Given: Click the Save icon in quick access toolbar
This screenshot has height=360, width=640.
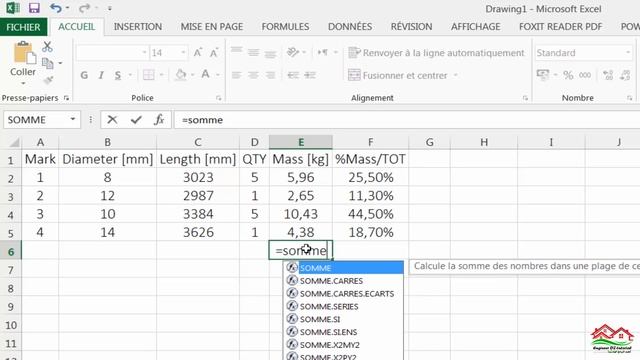Looking at the screenshot, I should pos(34,8).
